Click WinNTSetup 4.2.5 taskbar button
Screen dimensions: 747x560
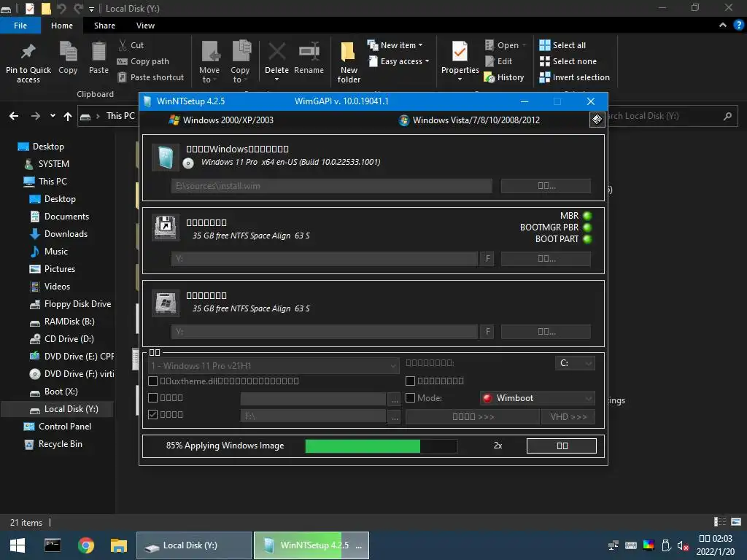(x=311, y=545)
